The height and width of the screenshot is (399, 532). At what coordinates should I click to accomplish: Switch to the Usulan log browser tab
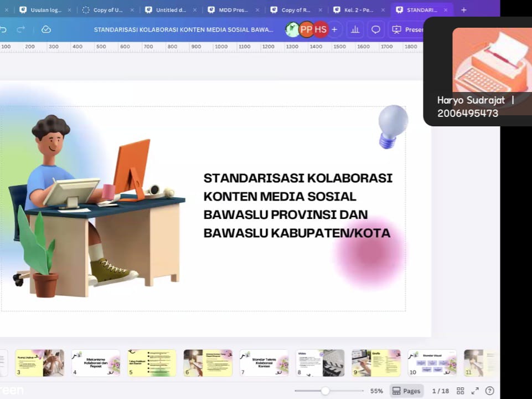pos(42,10)
